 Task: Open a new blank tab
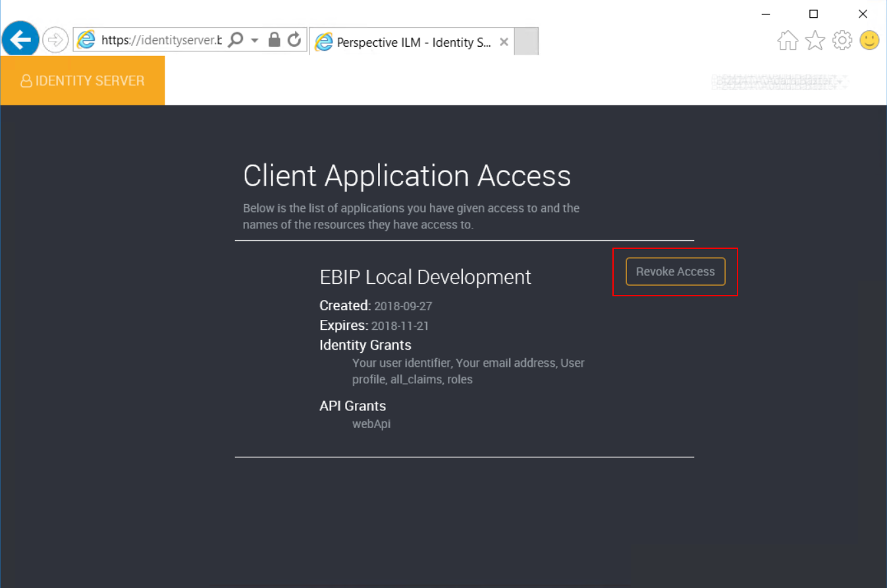pyautogui.click(x=526, y=41)
